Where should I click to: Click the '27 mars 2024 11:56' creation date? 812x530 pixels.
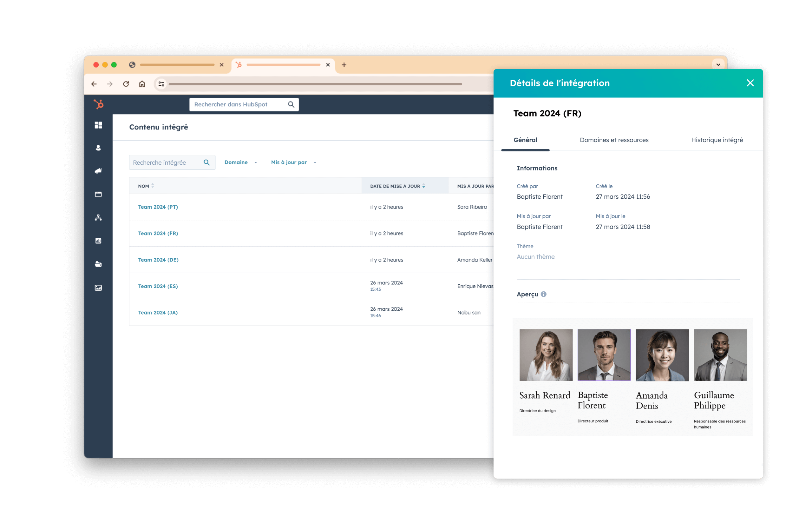pos(623,196)
